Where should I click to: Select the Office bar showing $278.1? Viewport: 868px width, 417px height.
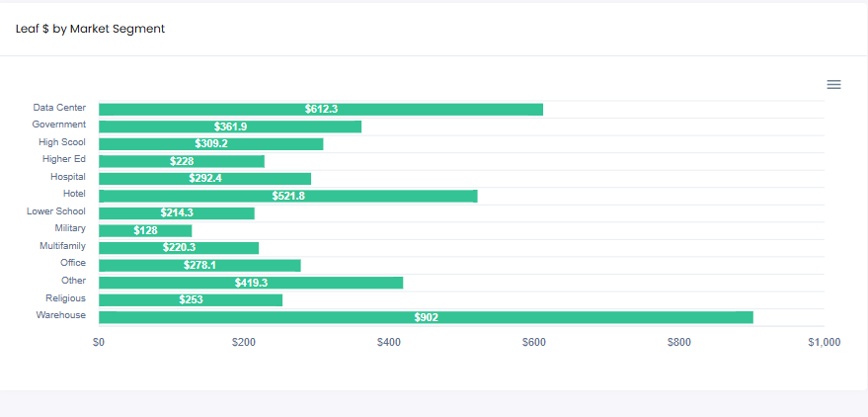tap(199, 265)
